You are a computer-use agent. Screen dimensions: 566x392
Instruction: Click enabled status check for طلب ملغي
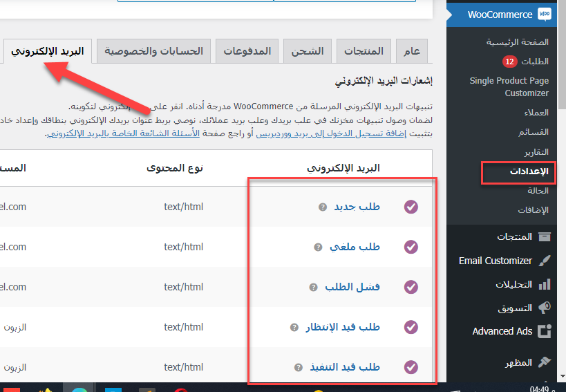[x=411, y=247]
